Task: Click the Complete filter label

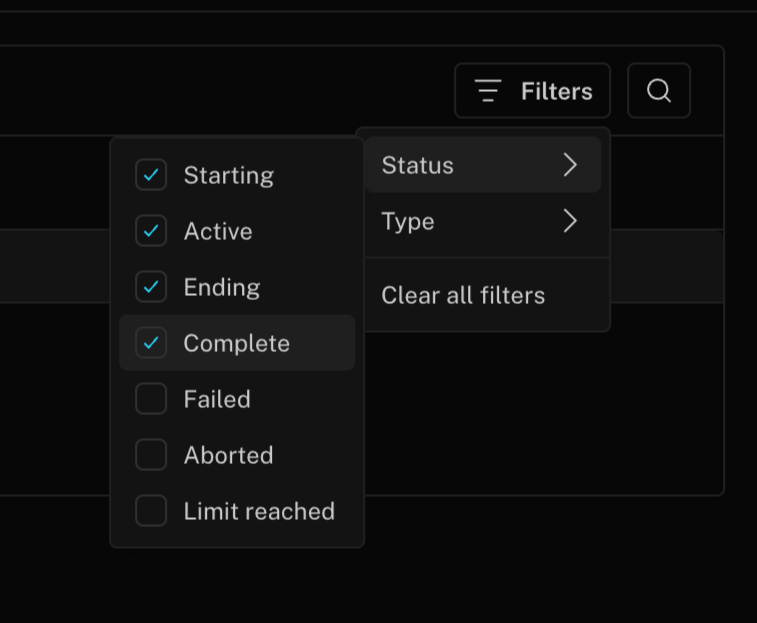Action: [x=236, y=343]
